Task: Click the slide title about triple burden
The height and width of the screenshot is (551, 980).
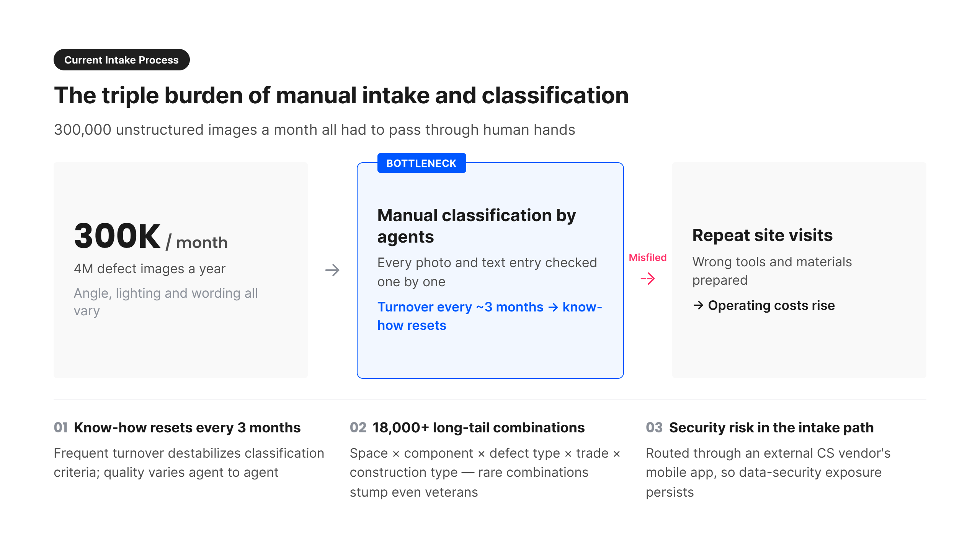Action: pyautogui.click(x=341, y=95)
